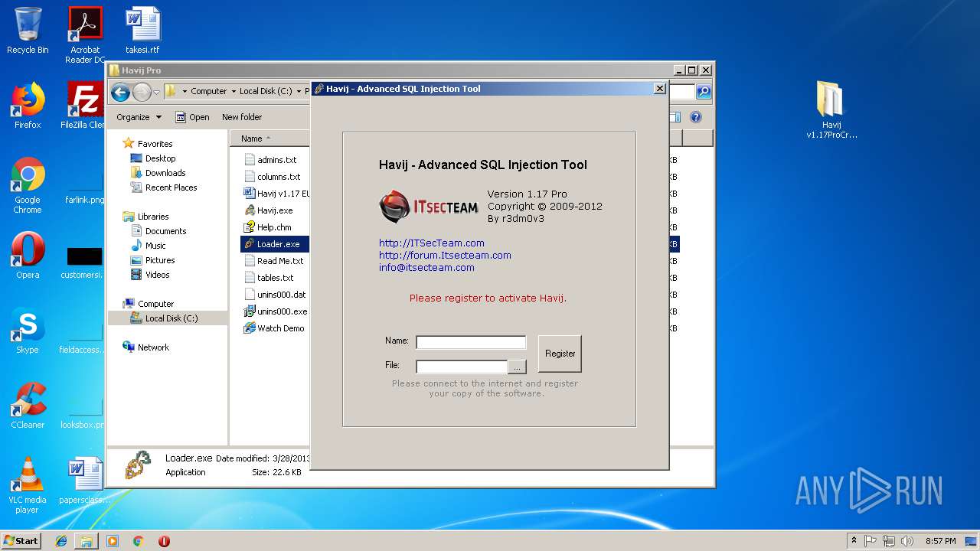Open the Havij v1.17ProCr... desktop folder
Screen dimensions: 980x551
pyautogui.click(x=831, y=110)
